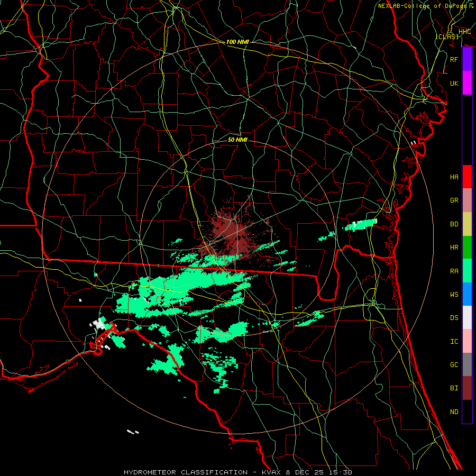Click the 'HHC' product label
Image resolution: width=476 pixels, height=476 pixels.
pyautogui.click(x=464, y=32)
